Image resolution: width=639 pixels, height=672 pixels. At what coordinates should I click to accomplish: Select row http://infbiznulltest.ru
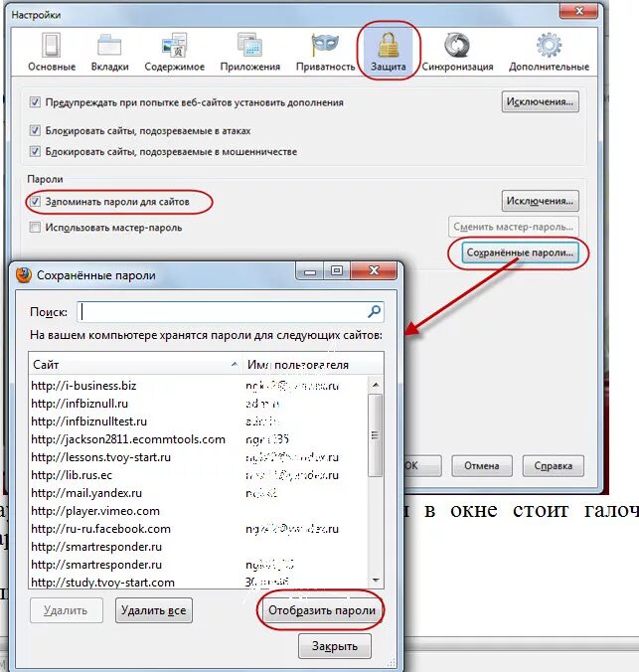click(x=199, y=421)
